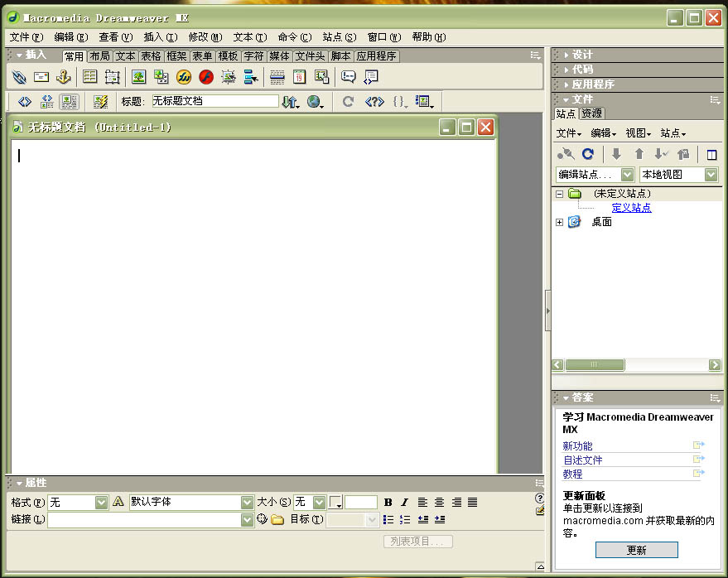The width and height of the screenshot is (728, 578).
Task: Refresh the site files list
Action: click(588, 154)
